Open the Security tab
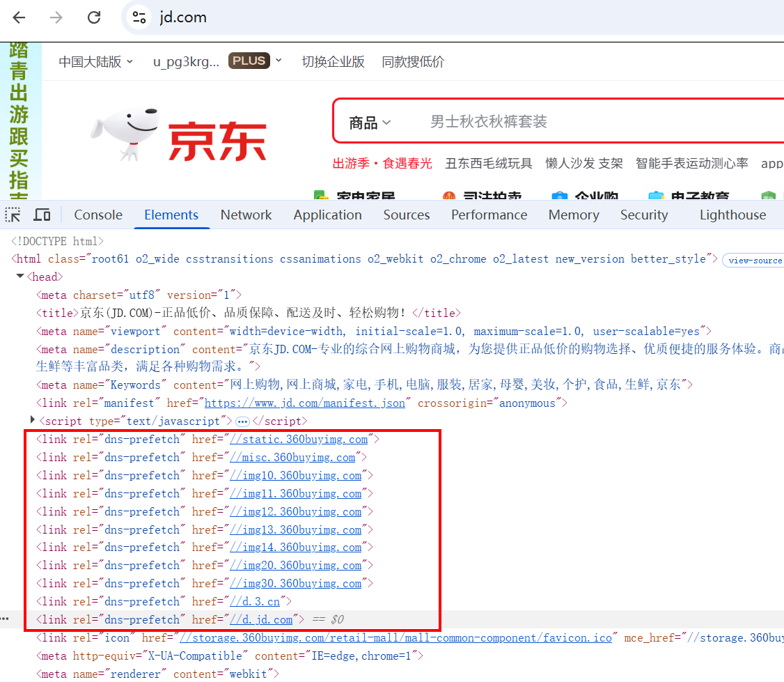This screenshot has height=682, width=784. [644, 215]
